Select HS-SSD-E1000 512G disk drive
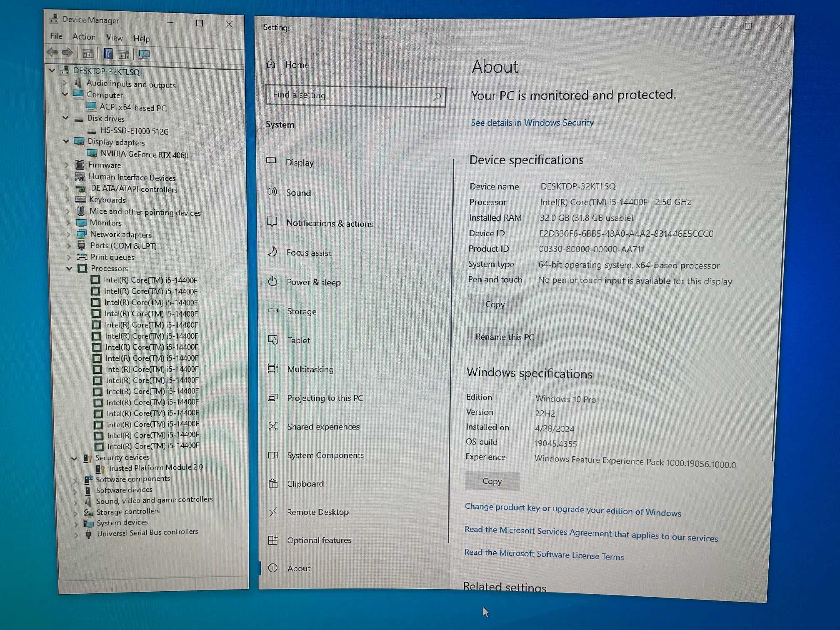 (x=134, y=131)
